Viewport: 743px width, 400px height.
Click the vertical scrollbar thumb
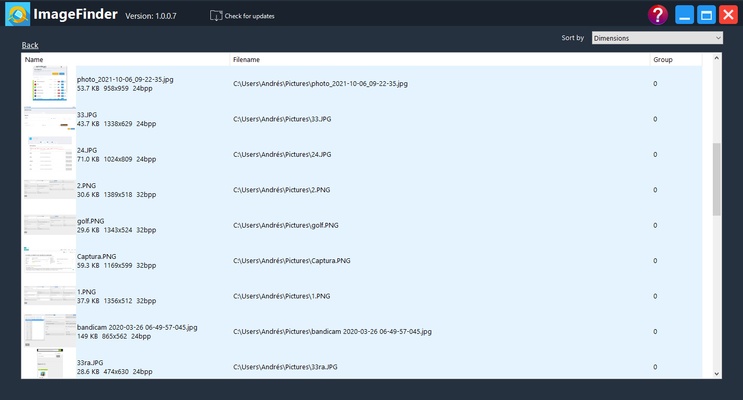point(716,179)
